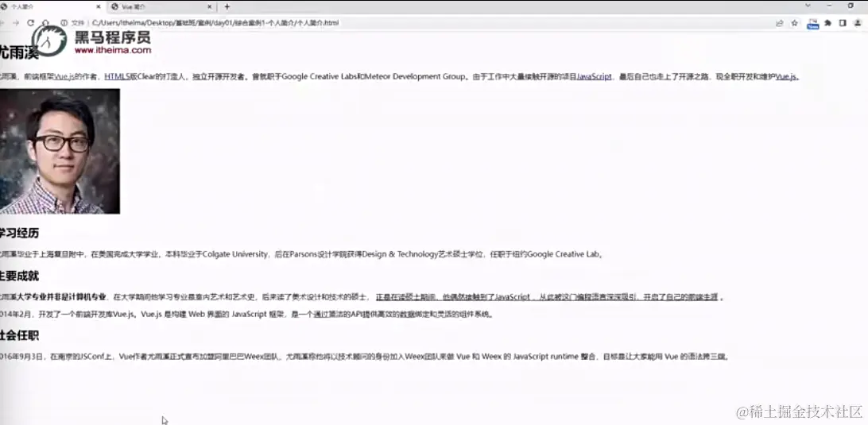The height and width of the screenshot is (425, 868).
Task: Click the file info icon beside 文件
Action: pos(64,23)
